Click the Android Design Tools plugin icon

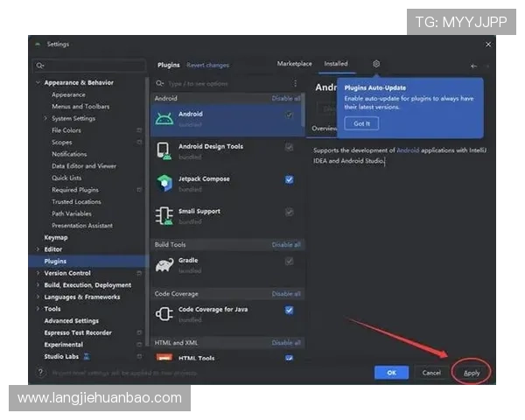click(164, 150)
